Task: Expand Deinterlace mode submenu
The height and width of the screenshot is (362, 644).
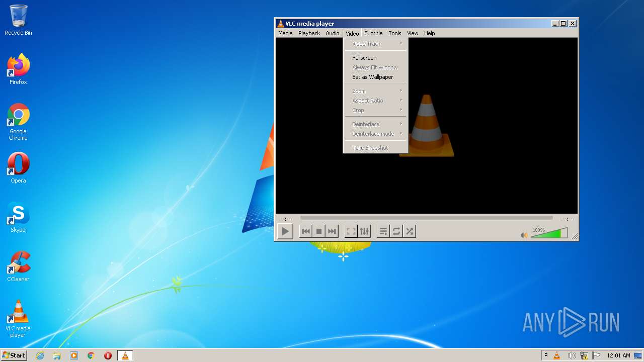Action: [375, 134]
